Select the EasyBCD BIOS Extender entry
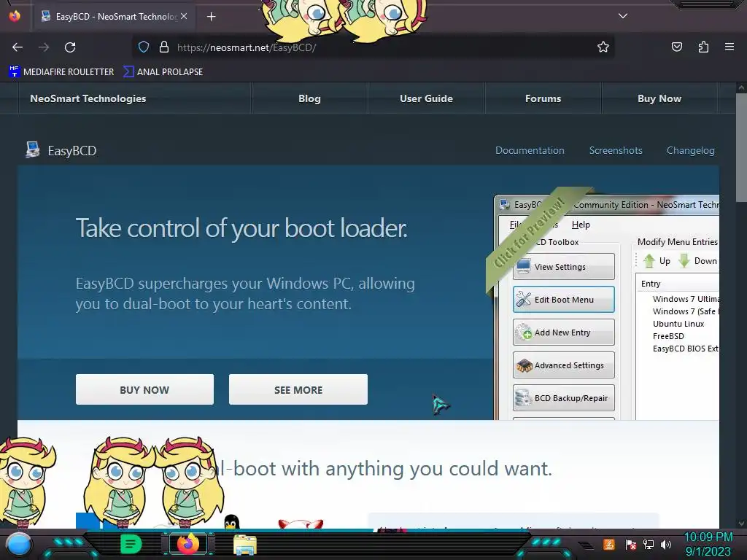 pos(686,349)
